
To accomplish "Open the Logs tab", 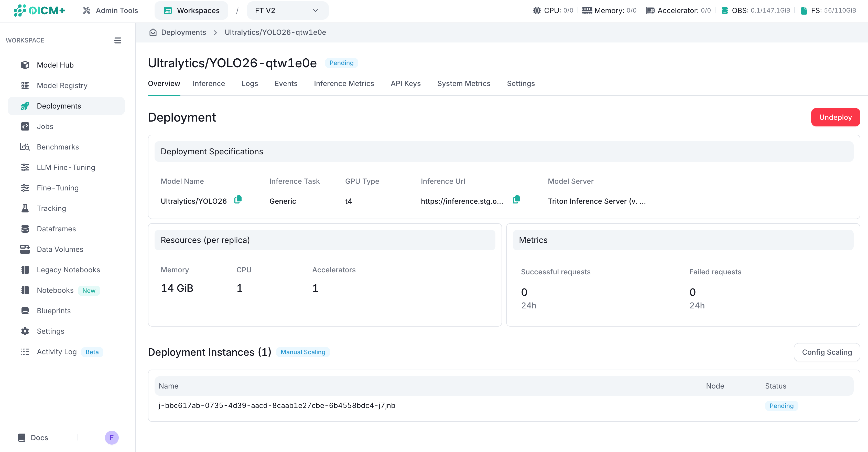I will pyautogui.click(x=250, y=84).
